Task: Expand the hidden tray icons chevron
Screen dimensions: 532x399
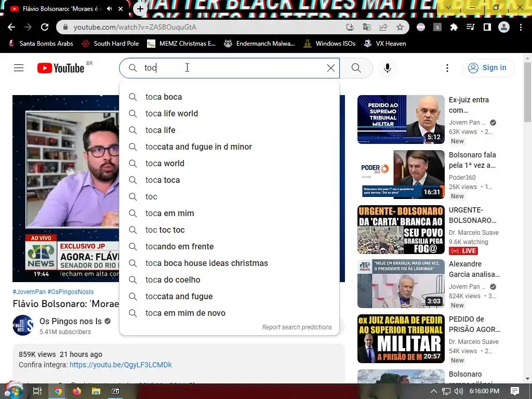Action: (434, 391)
